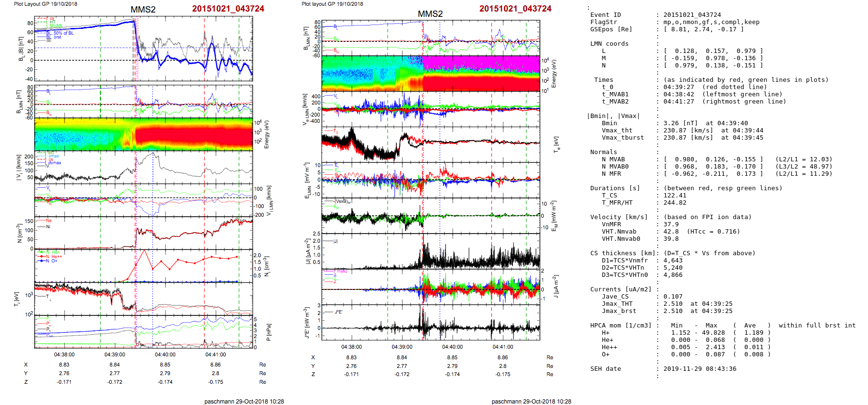The image size is (868, 405).
Task: Select the 'Plot Layout GP 19/10/2018' text at top left
Action: point(45,4)
